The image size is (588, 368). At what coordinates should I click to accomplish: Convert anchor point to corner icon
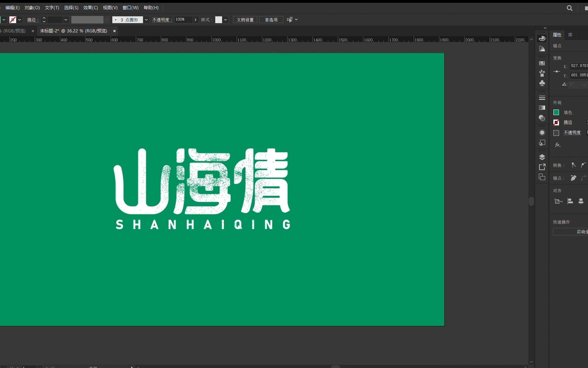pyautogui.click(x=574, y=165)
